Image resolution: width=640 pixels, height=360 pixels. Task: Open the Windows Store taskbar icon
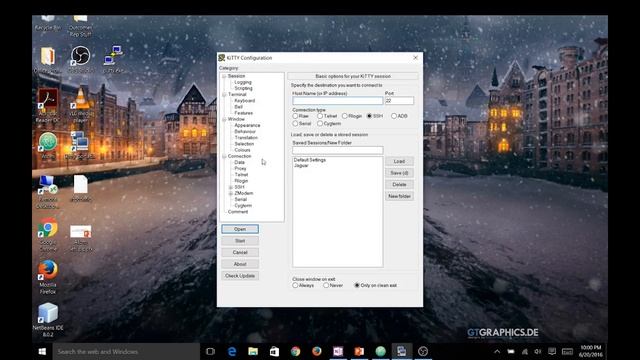(274, 351)
